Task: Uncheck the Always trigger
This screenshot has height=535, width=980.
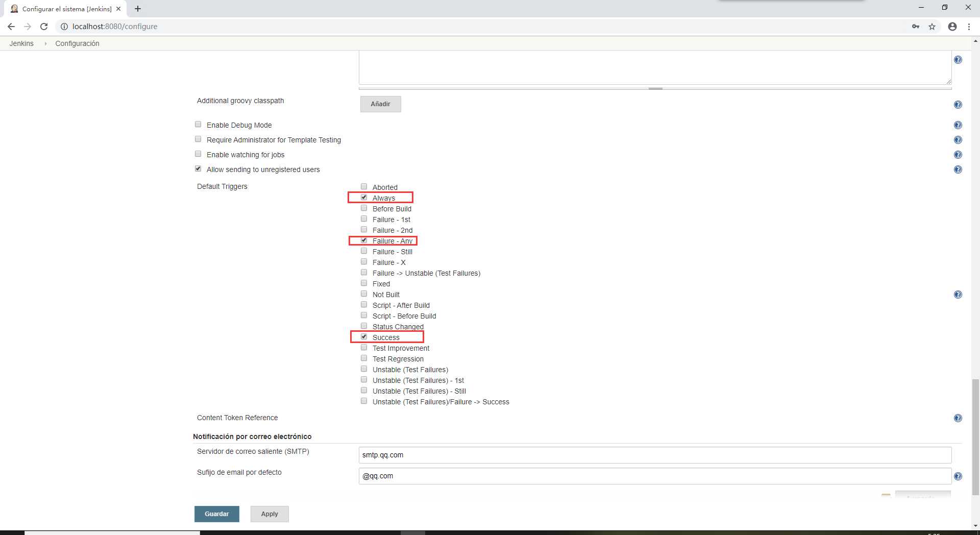Action: (x=364, y=197)
